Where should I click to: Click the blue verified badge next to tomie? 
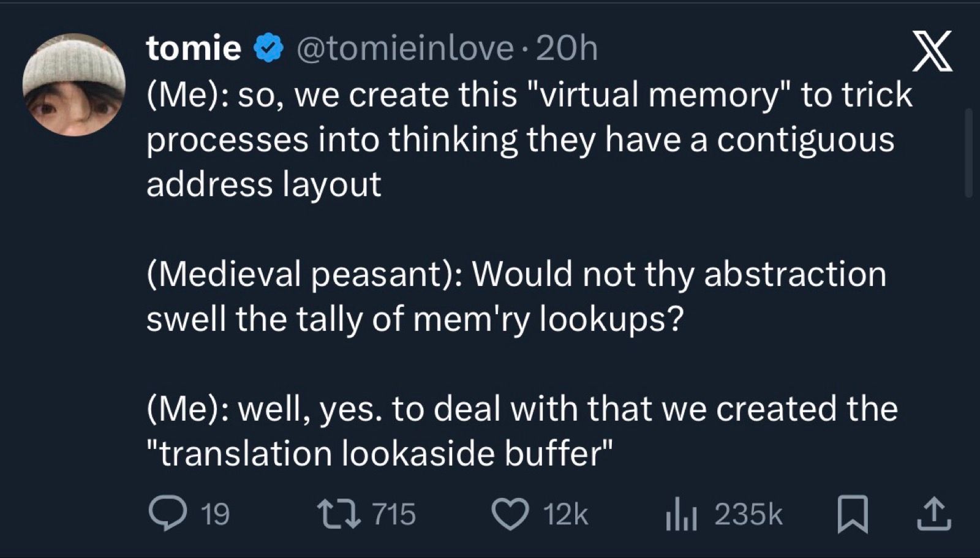pos(268,48)
